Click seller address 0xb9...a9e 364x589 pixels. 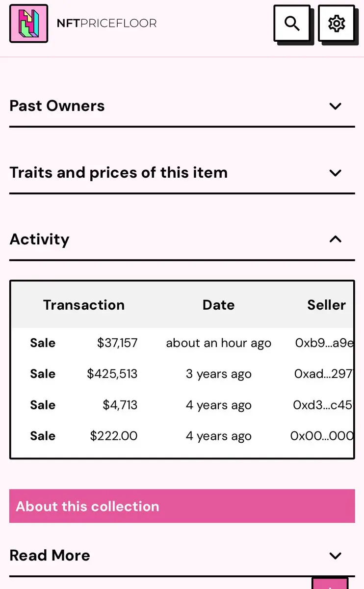click(x=324, y=343)
